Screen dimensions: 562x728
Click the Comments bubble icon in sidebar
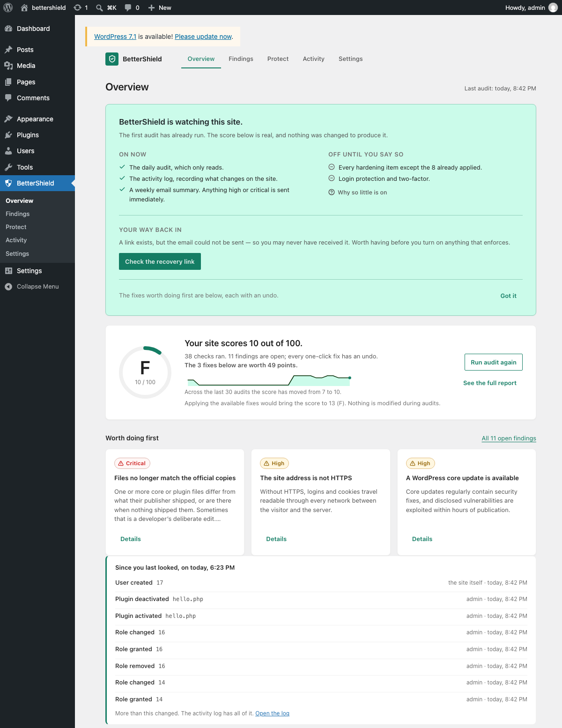(8, 98)
